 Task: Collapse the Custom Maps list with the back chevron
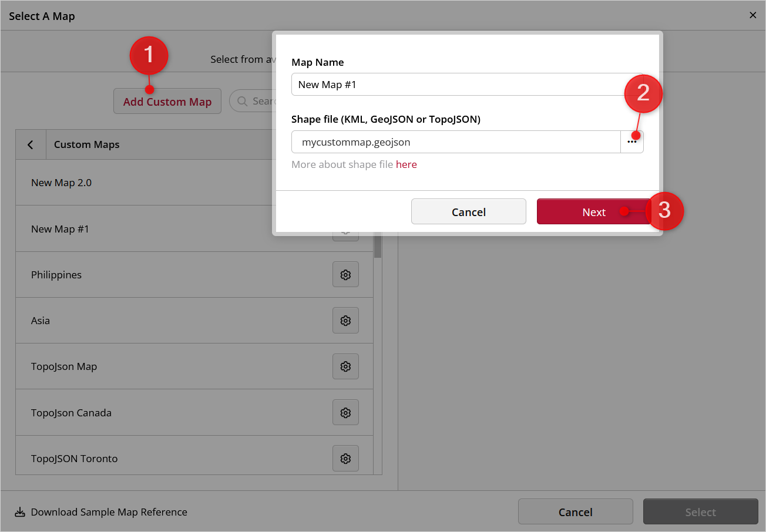(31, 144)
